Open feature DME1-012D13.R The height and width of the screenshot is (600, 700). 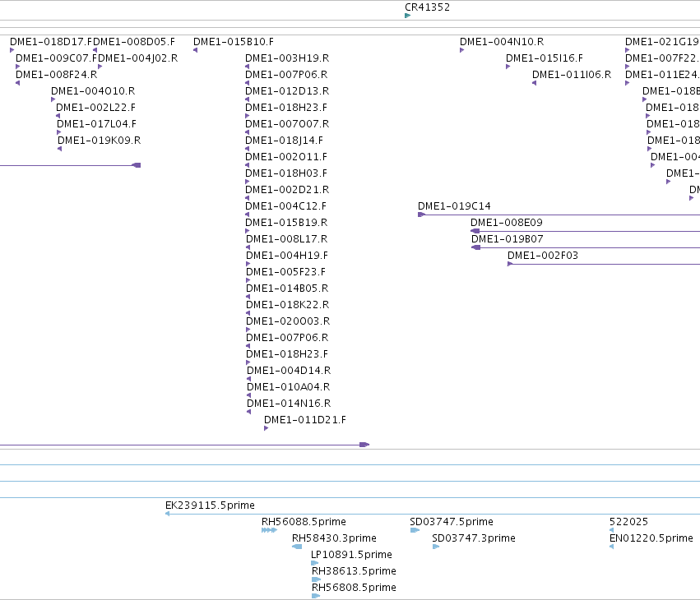click(x=287, y=91)
